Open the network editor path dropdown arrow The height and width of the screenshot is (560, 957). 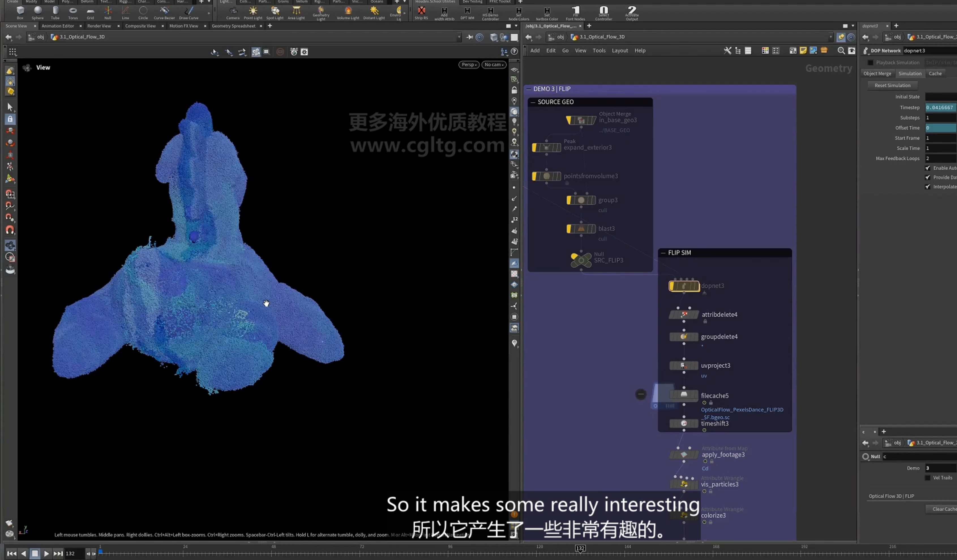click(x=830, y=37)
